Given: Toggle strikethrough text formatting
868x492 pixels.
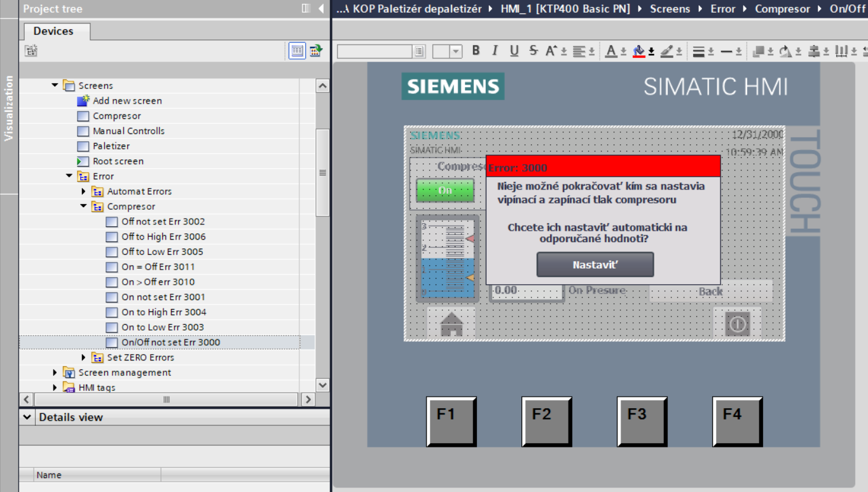Looking at the screenshot, I should tap(534, 51).
